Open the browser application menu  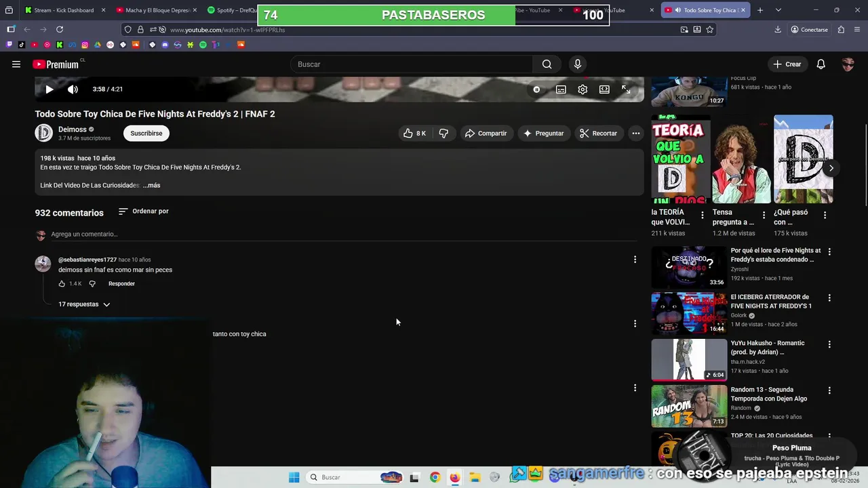click(858, 30)
